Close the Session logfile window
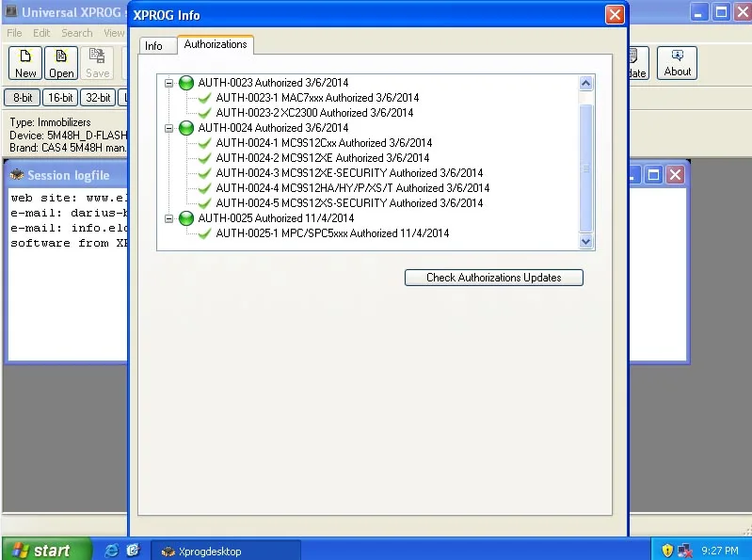752x560 pixels. [675, 174]
